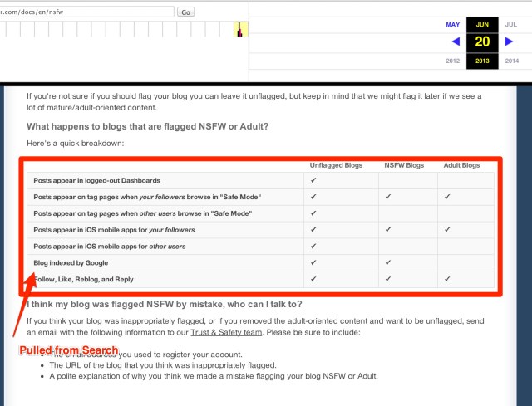The image size is (532, 406).
Task: Click 'iOS mobile apps for your followers' row label
Action: coord(114,230)
